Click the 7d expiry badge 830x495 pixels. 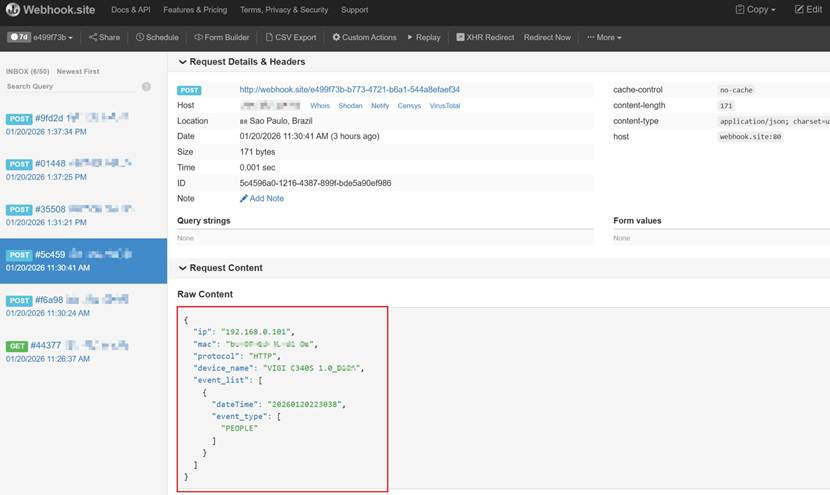[x=19, y=37]
